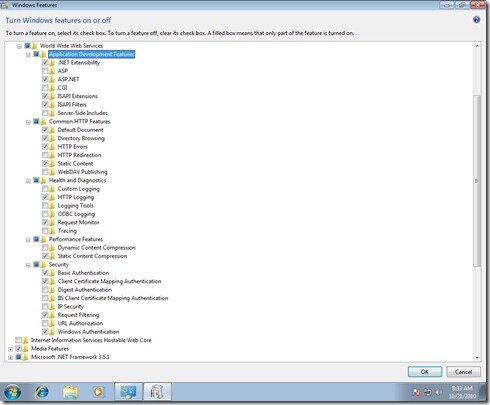
Task: Check WebDAV Publishing
Action: pos(45,172)
